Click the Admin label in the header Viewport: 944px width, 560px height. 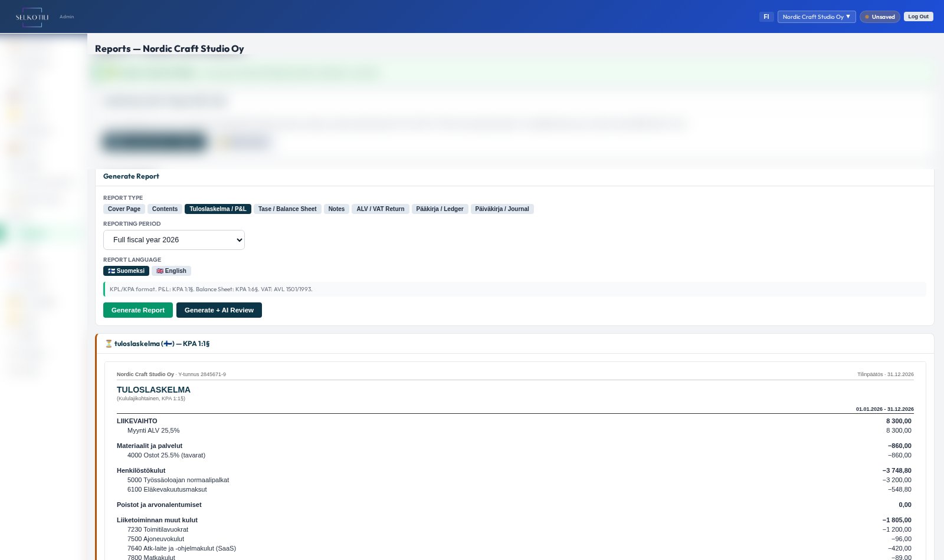tap(67, 17)
